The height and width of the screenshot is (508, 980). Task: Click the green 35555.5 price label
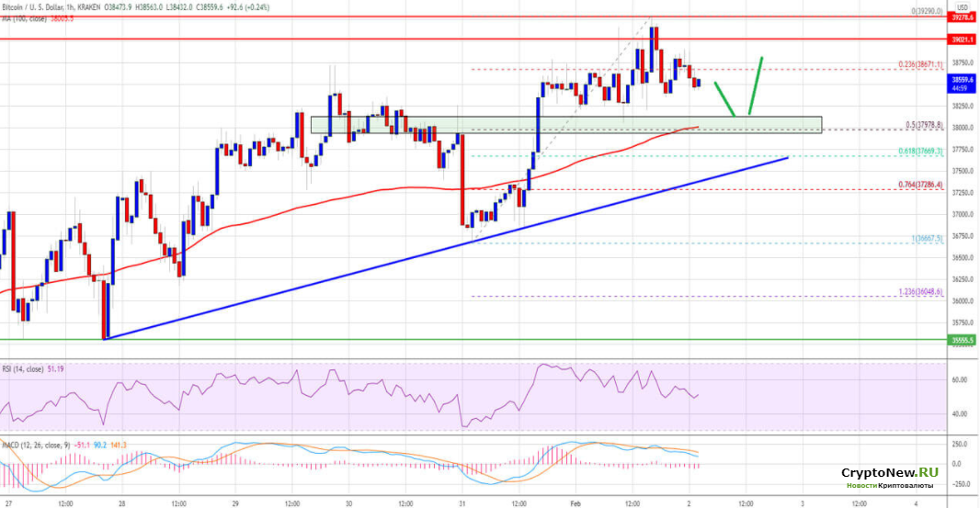pyautogui.click(x=963, y=341)
